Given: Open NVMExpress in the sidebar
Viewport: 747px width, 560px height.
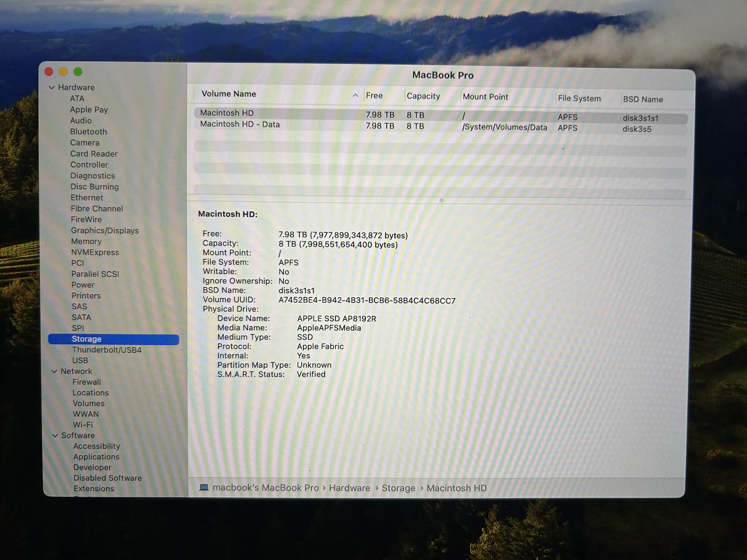Looking at the screenshot, I should click(x=95, y=252).
